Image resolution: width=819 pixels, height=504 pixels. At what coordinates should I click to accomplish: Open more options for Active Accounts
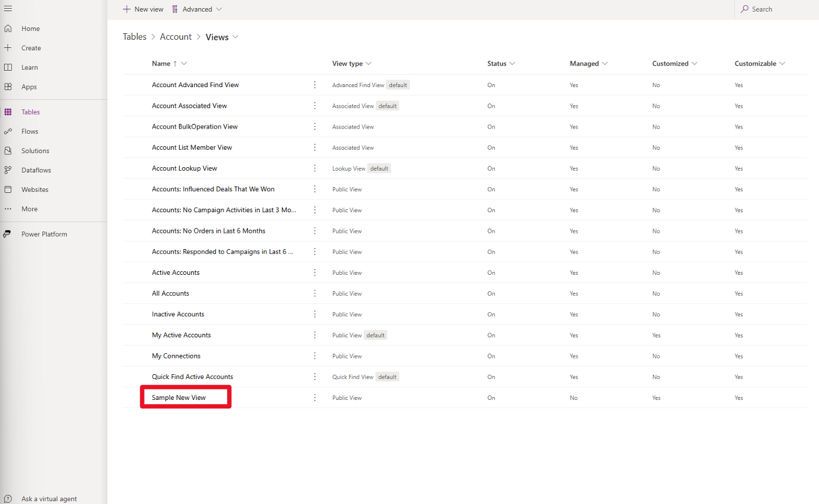[x=315, y=272]
